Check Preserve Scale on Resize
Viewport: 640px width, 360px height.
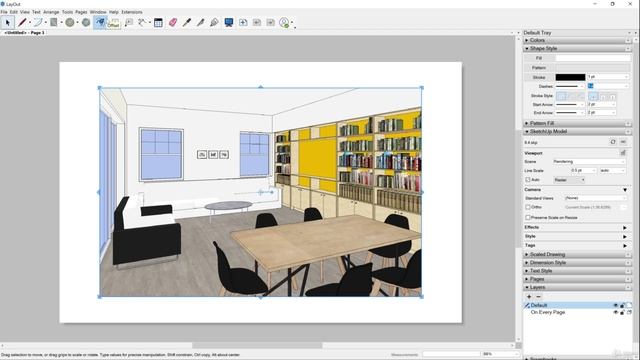tap(528, 218)
